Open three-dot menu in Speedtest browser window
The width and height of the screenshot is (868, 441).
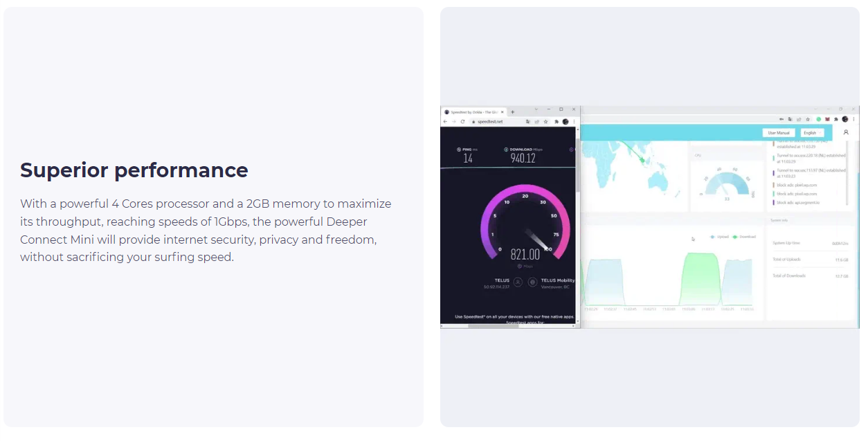pyautogui.click(x=574, y=121)
